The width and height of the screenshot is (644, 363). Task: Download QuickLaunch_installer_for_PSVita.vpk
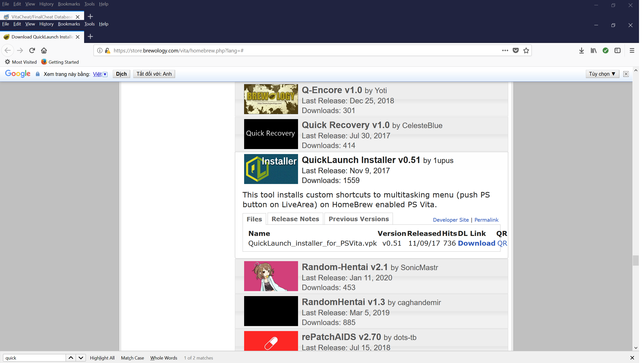(x=477, y=243)
